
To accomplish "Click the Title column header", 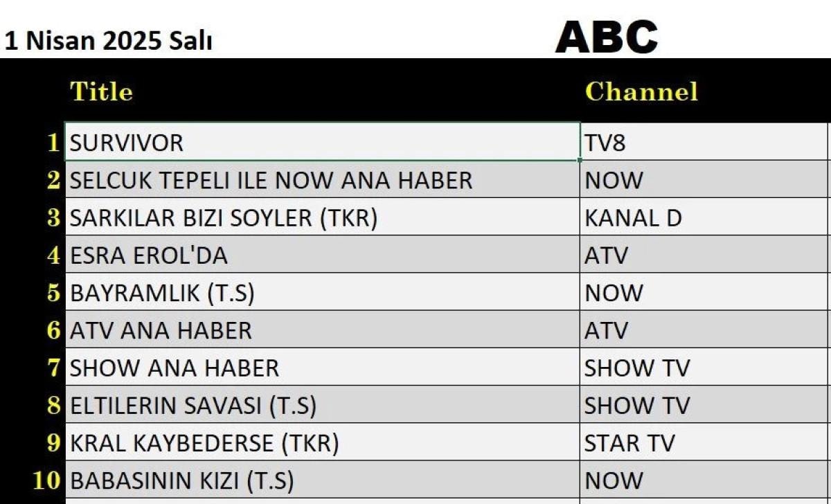I will 102,91.
